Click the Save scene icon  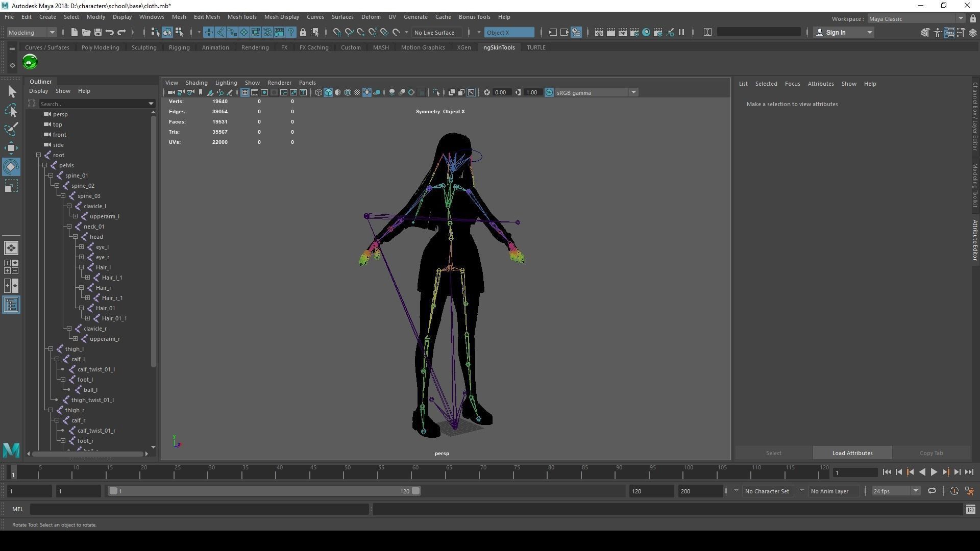point(97,32)
